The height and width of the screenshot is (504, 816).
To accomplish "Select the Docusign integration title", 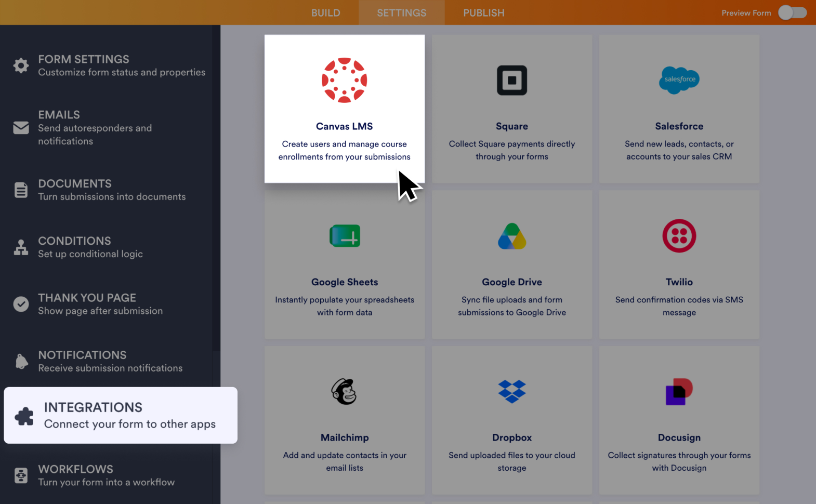I will pos(679,437).
